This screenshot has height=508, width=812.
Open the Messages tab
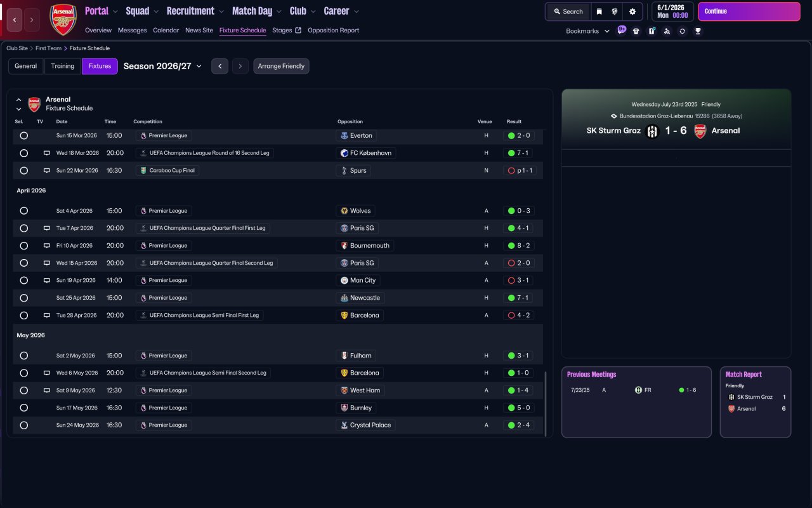click(132, 30)
